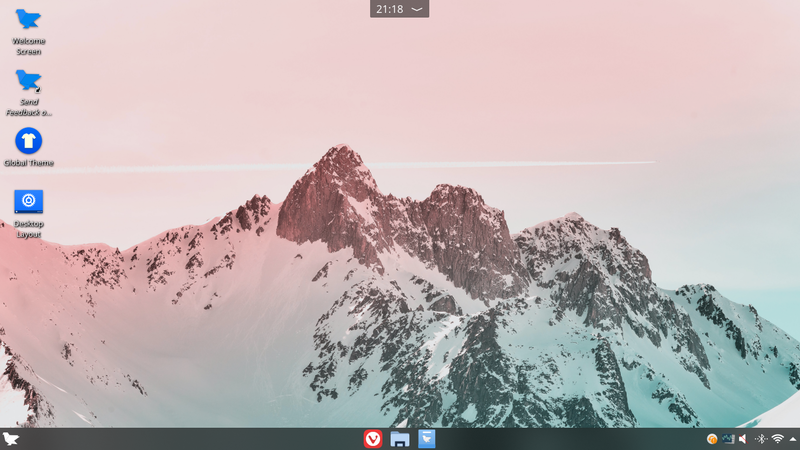The width and height of the screenshot is (800, 450).
Task: Toggle the Bluetooth tray icon
Action: (760, 439)
